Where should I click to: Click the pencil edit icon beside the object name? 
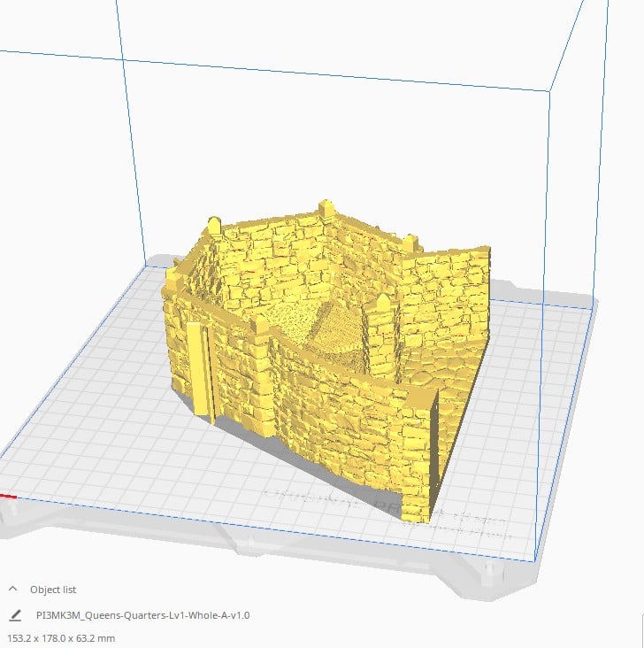(x=15, y=615)
